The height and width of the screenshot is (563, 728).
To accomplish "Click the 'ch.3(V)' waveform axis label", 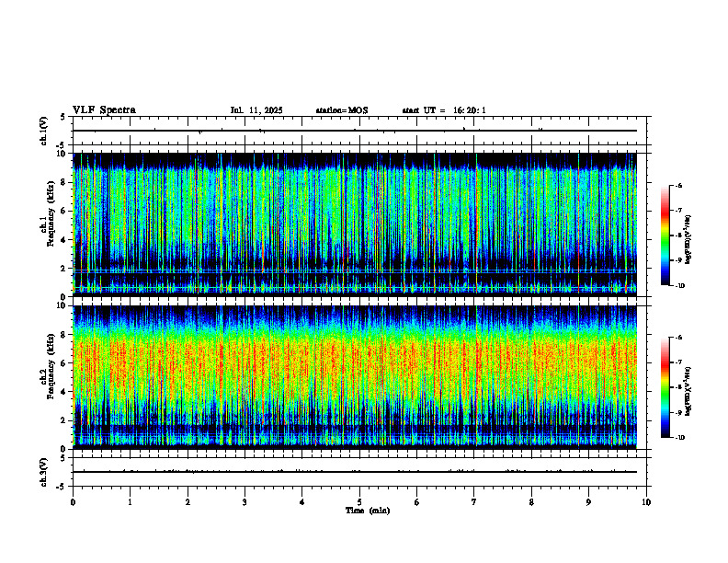I will (44, 472).
